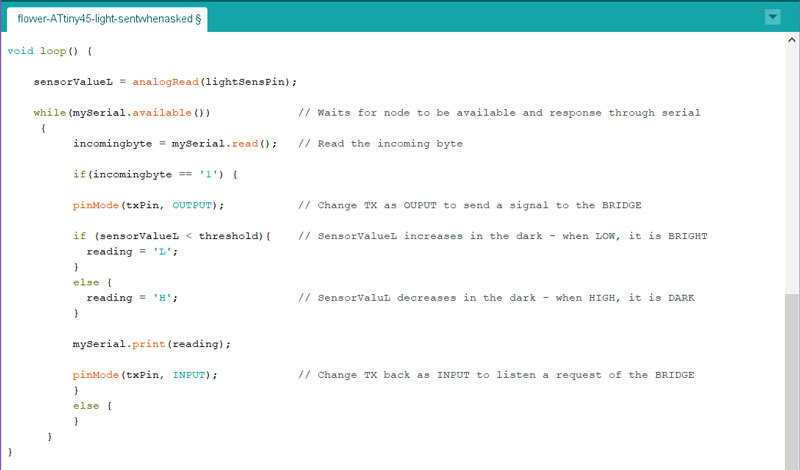The image size is (800, 470).
Task: Click the vertical scrollbar thumb
Action: (792, 382)
